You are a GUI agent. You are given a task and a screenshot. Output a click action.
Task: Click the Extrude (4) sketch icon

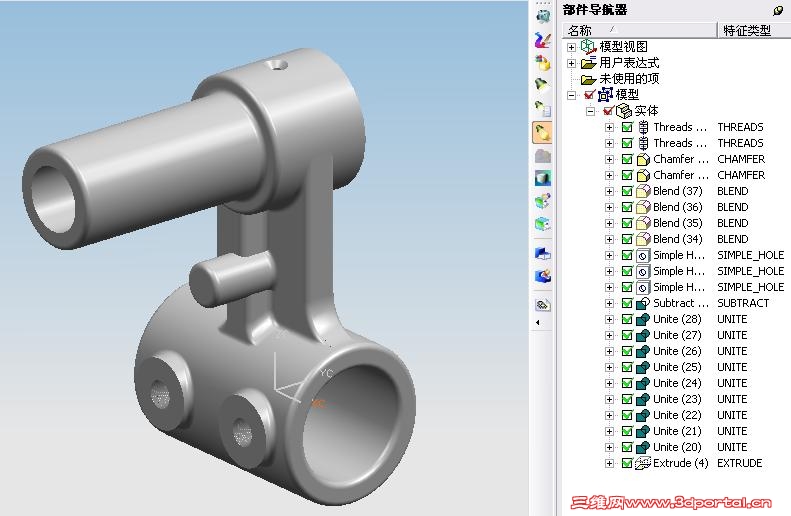(643, 463)
